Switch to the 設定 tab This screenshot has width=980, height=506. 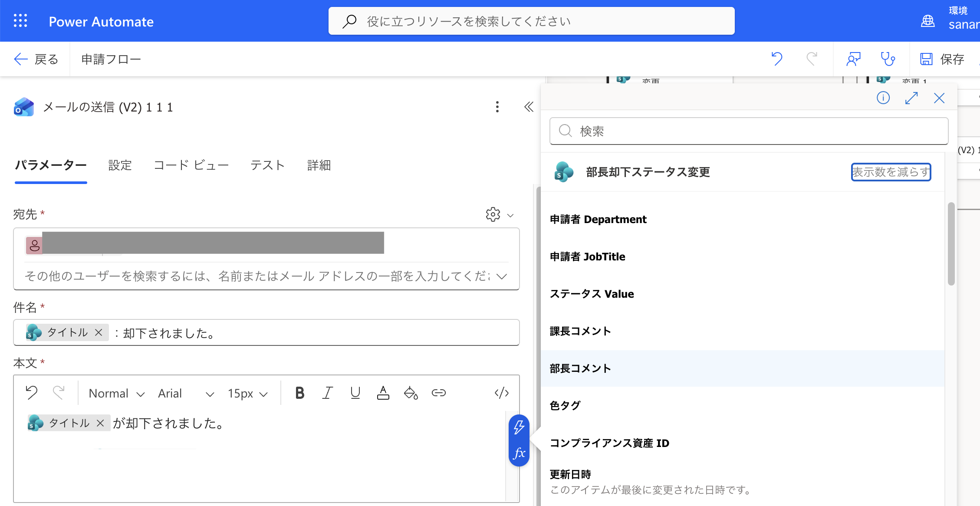point(120,165)
